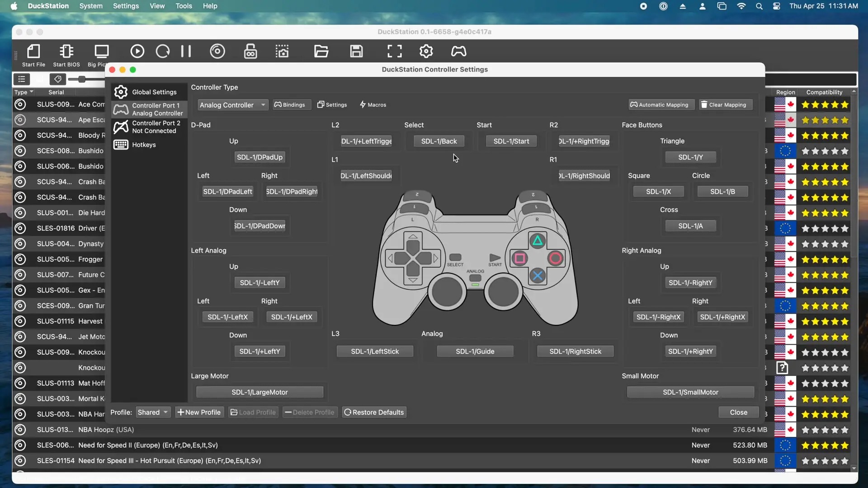The image size is (868, 488).
Task: Open the Load State folder icon
Action: (321, 51)
